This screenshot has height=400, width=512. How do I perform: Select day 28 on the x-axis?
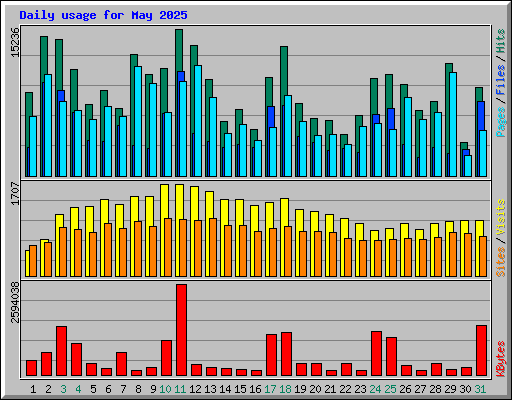click(x=435, y=389)
